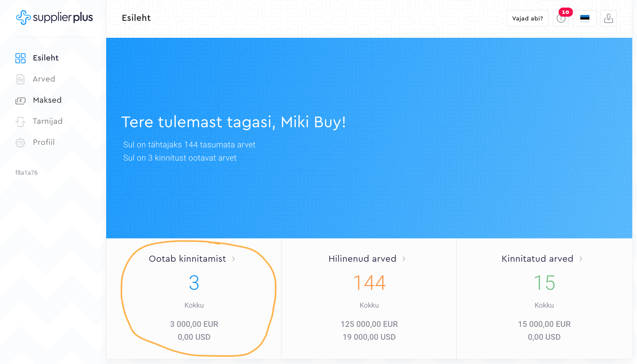Open notifications with red 10 badge
The image size is (637, 364).
561,18
